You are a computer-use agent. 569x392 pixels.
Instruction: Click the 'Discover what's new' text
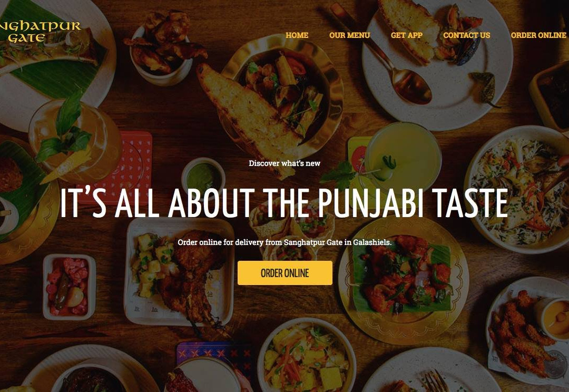pyautogui.click(x=284, y=163)
